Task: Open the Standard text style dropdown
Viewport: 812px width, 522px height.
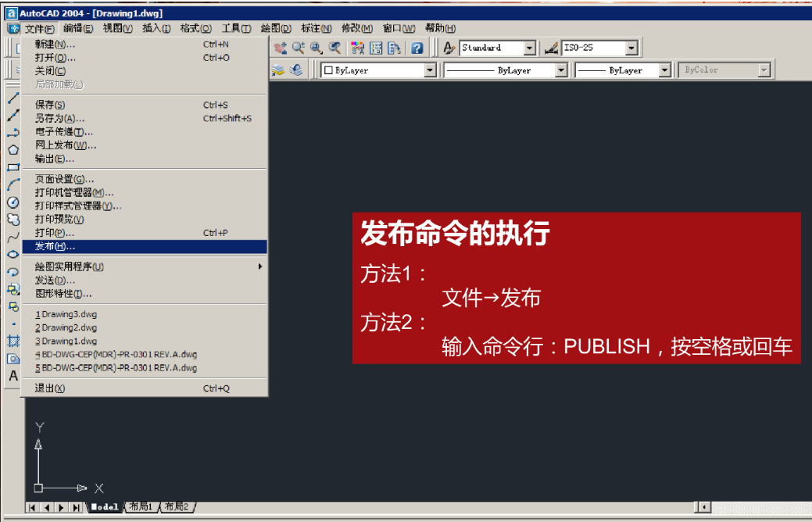Action: point(529,48)
